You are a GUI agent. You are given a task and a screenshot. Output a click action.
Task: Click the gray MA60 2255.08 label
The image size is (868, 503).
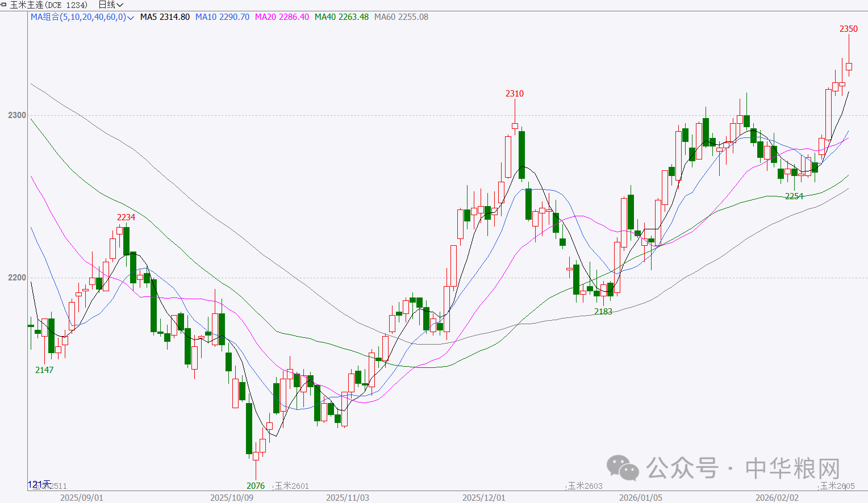click(401, 17)
